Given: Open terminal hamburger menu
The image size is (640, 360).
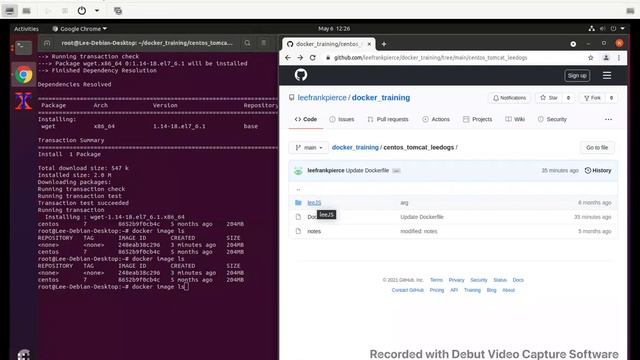Looking at the screenshot, I should [264, 43].
